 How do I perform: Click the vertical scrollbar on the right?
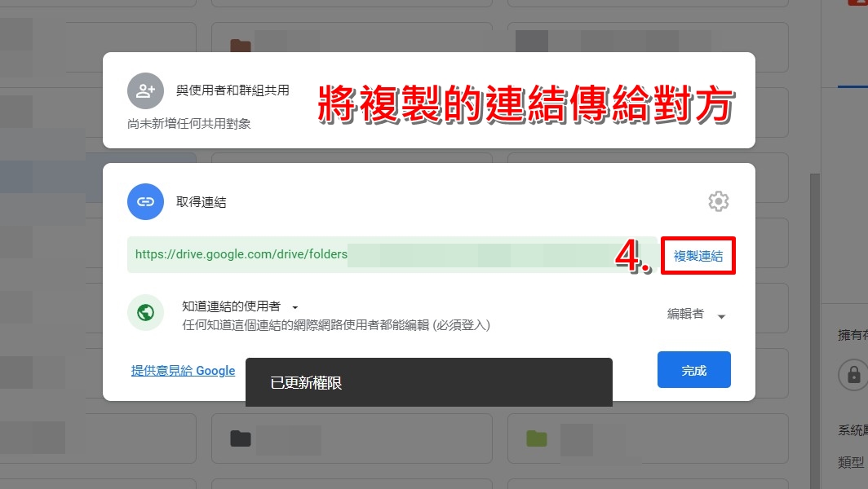[x=814, y=331]
